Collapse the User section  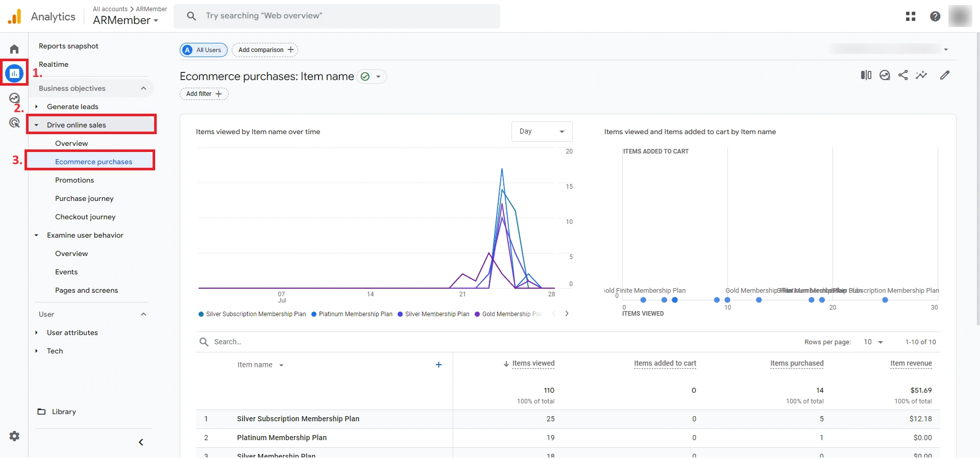[x=143, y=314]
